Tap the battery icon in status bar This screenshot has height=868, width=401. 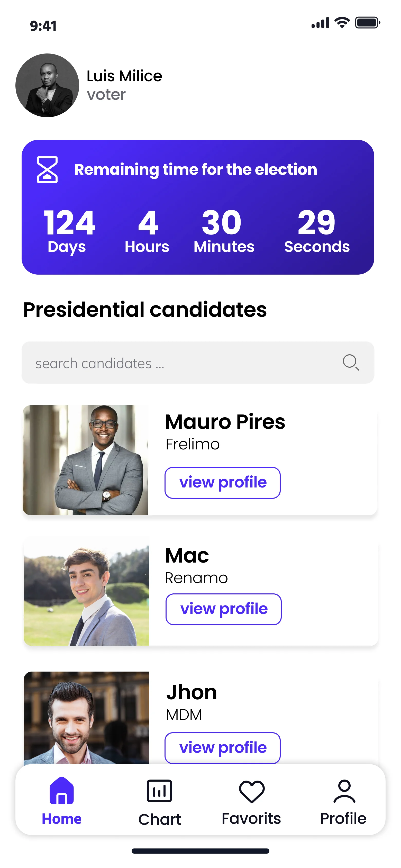pos(367,23)
